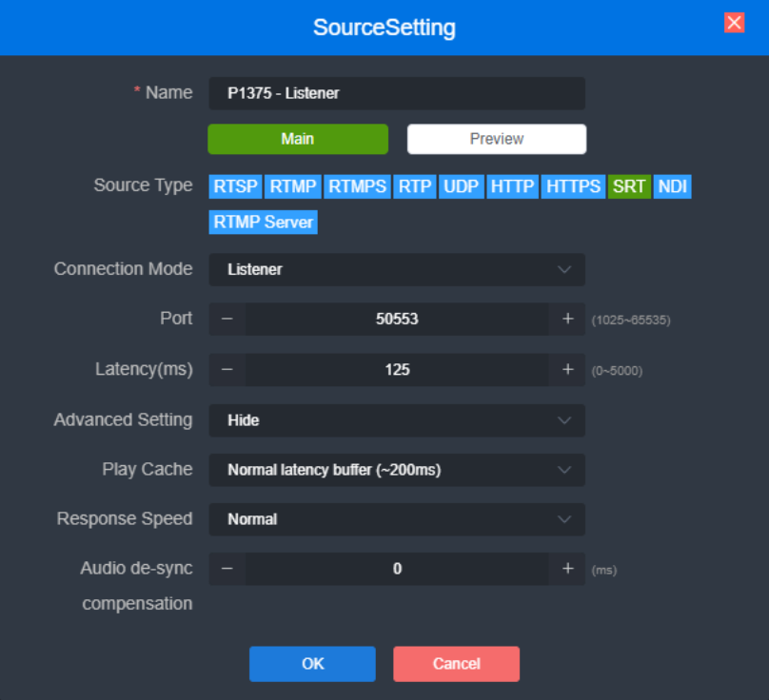Cancel the source settings
Screen dimensions: 769x700
pos(456,664)
